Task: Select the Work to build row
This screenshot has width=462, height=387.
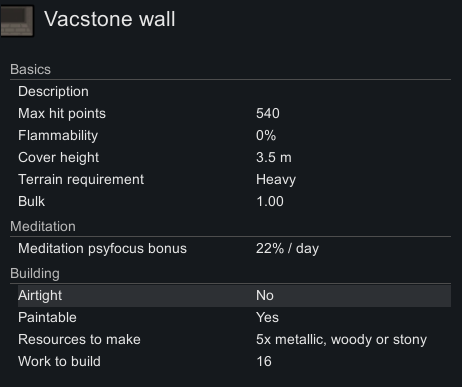Action: pos(234,361)
